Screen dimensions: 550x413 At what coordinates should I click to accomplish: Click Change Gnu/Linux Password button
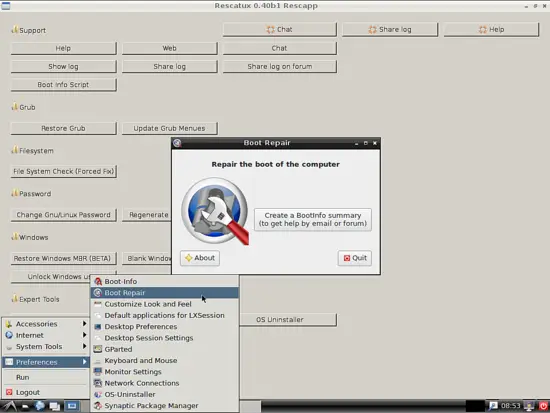coord(63,215)
